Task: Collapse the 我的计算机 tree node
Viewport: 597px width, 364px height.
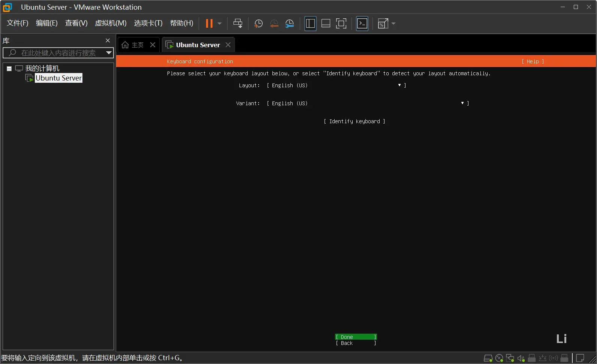Action: click(x=9, y=69)
